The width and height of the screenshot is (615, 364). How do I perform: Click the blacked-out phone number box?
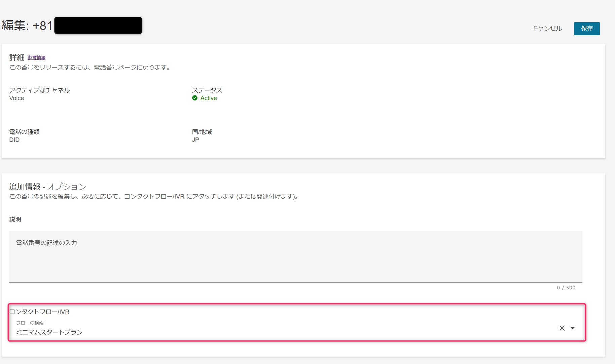pos(98,26)
